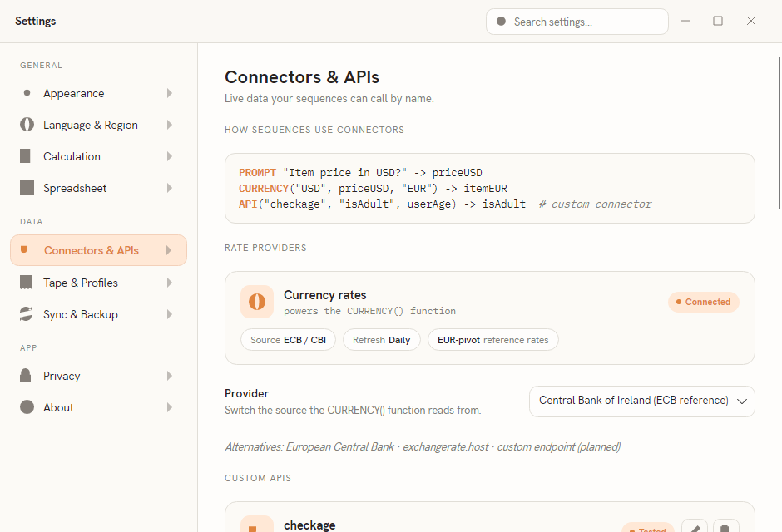Click the Tape & Profiles bookmark icon

coord(26,283)
